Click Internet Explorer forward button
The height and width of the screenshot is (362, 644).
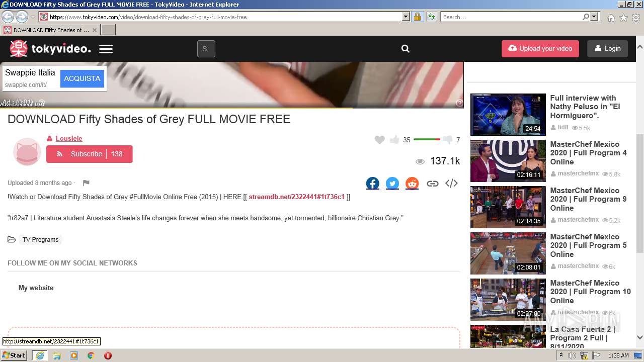[22, 17]
